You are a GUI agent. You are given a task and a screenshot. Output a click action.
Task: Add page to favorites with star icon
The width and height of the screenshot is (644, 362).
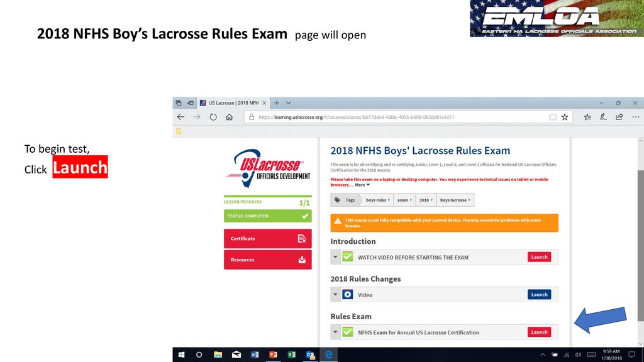click(x=565, y=117)
